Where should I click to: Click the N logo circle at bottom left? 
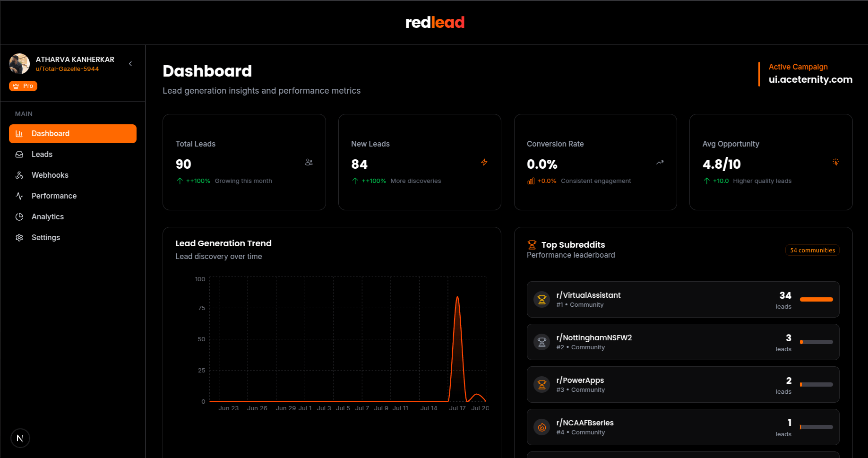20,438
